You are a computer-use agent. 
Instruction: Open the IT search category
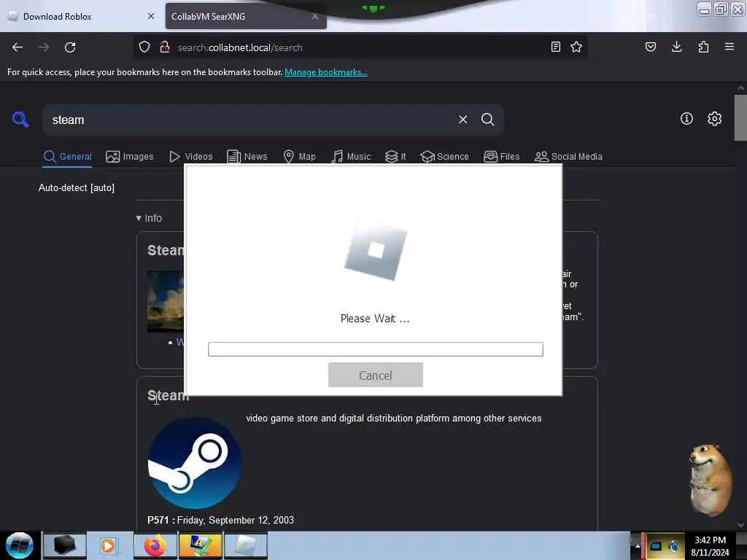pyautogui.click(x=395, y=157)
